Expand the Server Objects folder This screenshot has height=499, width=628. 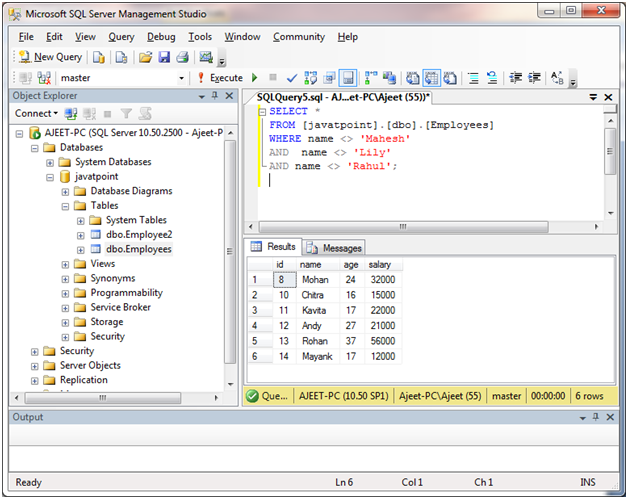click(x=34, y=366)
